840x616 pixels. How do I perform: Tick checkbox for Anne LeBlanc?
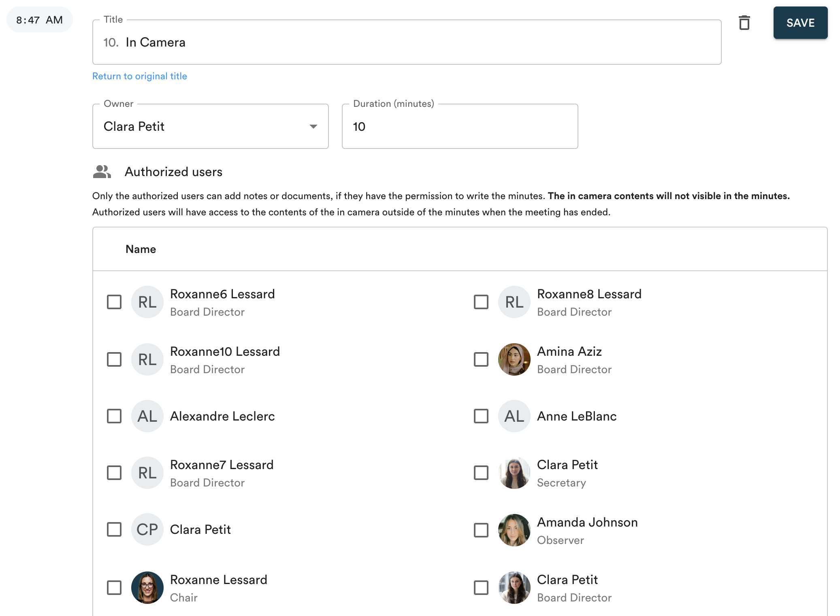pos(481,416)
